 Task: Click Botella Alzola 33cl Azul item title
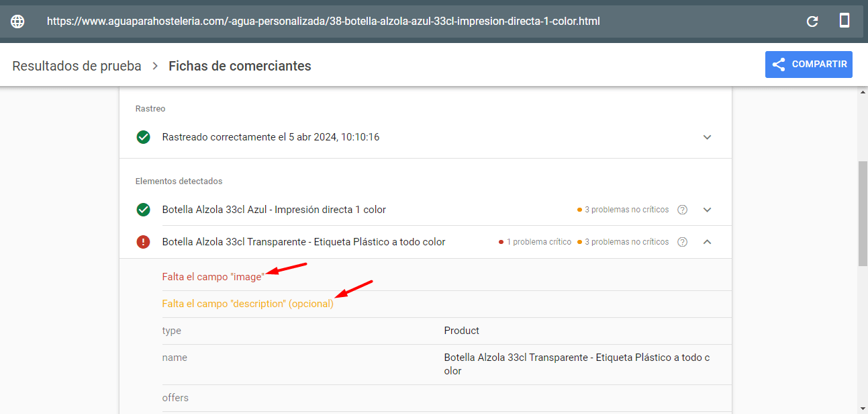pyautogui.click(x=274, y=210)
